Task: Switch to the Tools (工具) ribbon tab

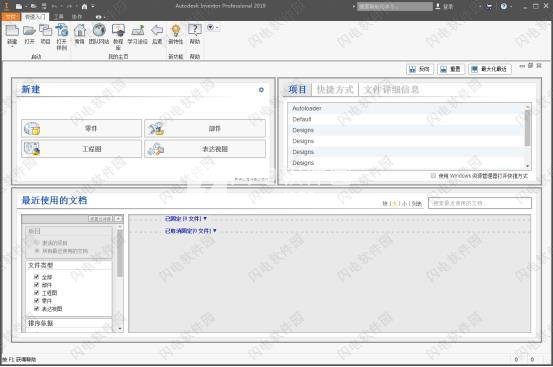Action: click(x=58, y=17)
